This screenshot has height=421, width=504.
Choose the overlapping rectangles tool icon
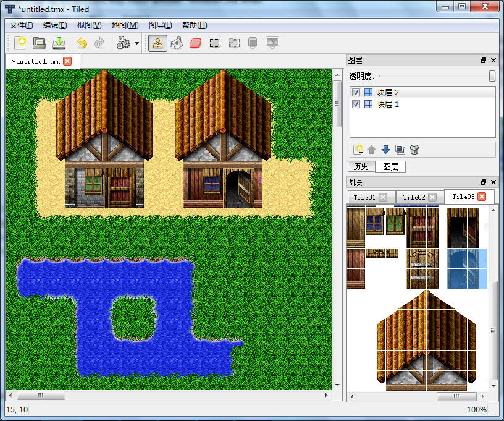234,43
